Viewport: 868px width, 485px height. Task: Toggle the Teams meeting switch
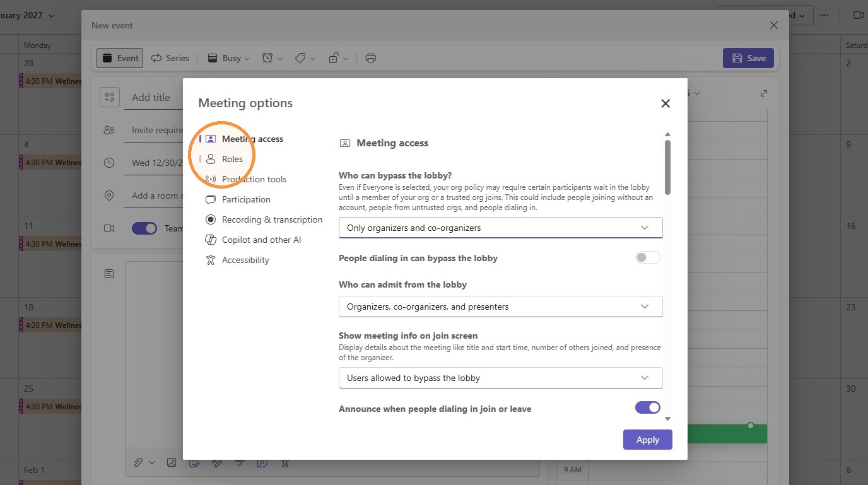click(144, 228)
